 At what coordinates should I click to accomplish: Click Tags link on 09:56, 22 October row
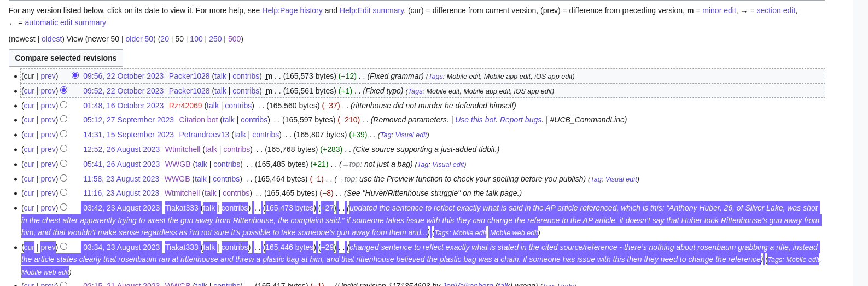coord(435,77)
